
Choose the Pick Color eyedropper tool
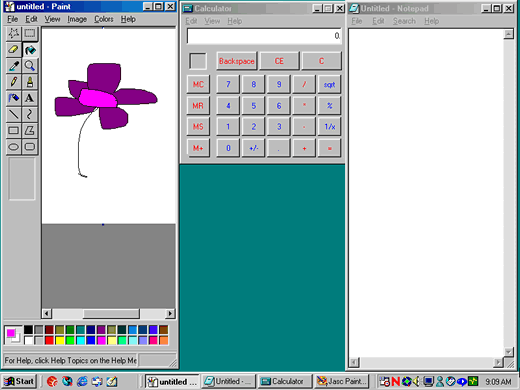(13, 66)
